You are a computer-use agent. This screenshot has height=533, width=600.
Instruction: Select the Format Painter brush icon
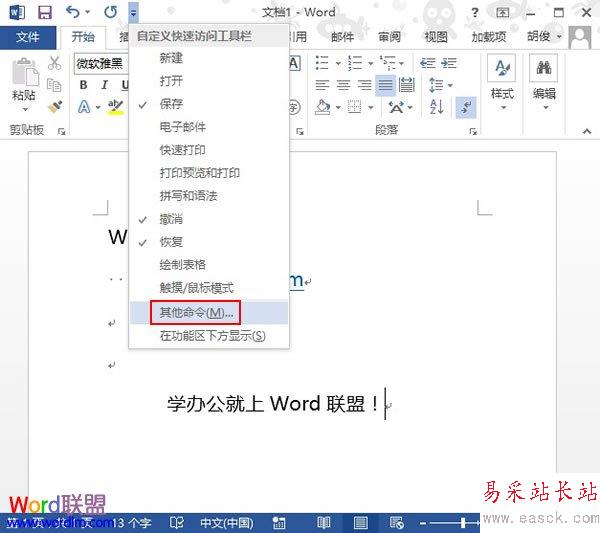pos(55,105)
